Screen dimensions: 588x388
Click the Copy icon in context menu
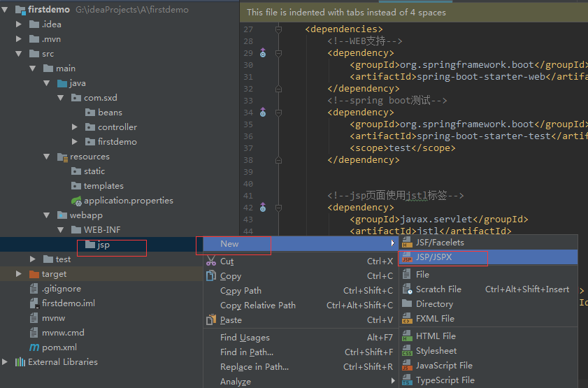click(211, 276)
